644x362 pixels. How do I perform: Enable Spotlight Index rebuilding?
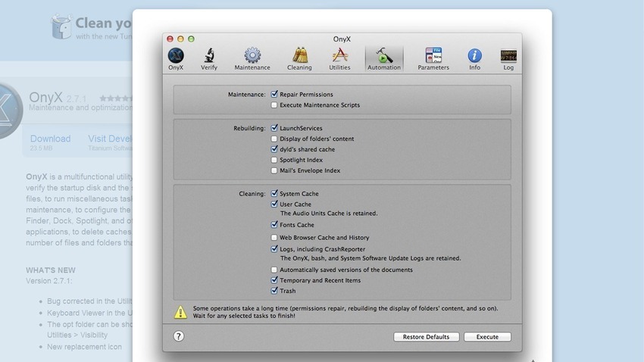(274, 160)
